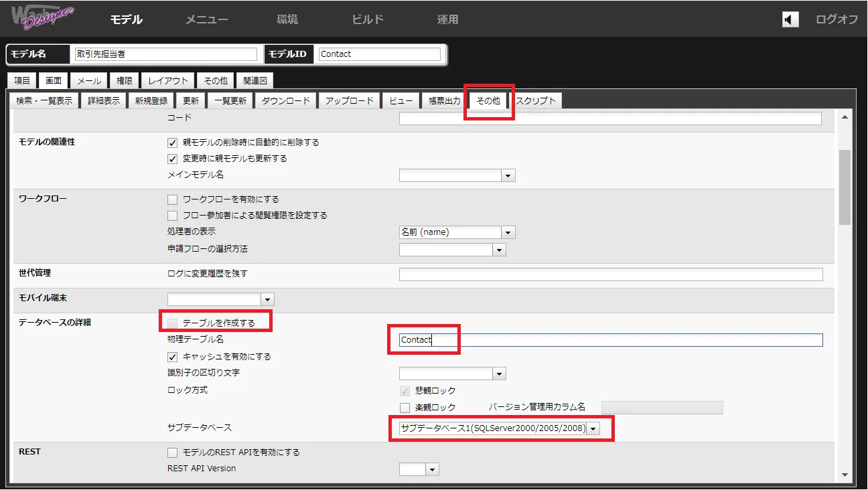The width and height of the screenshot is (868, 490).
Task: Open the メインモデル名 dropdown
Action: [x=508, y=176]
